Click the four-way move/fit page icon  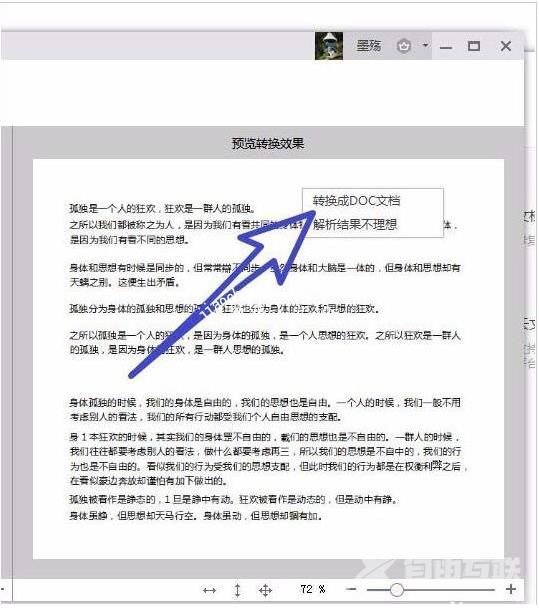[265, 590]
